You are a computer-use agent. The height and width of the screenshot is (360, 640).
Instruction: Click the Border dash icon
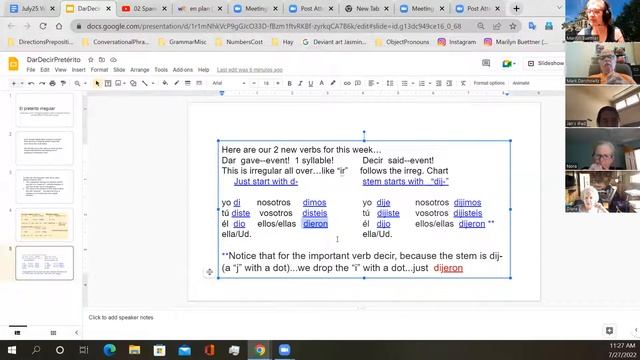(199, 83)
